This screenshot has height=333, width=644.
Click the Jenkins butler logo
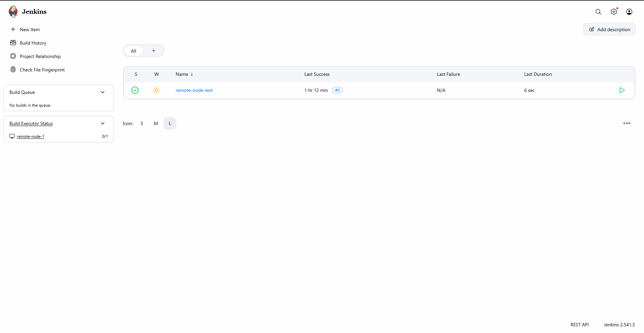13,11
